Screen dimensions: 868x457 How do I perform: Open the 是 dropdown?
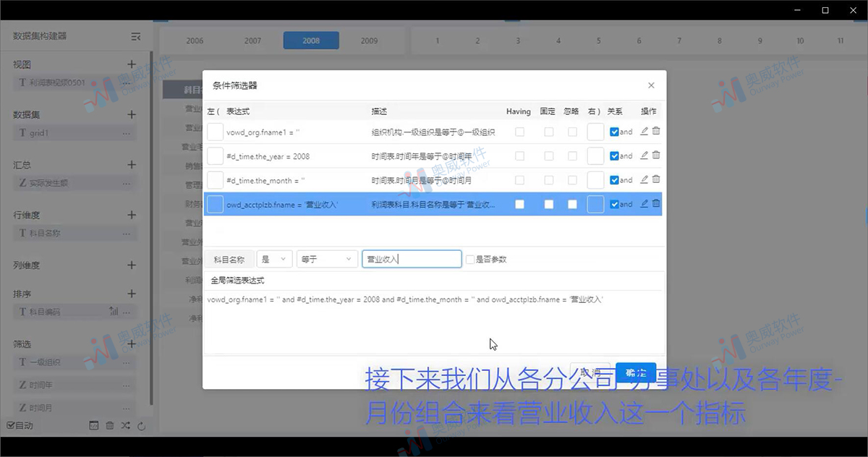click(274, 259)
